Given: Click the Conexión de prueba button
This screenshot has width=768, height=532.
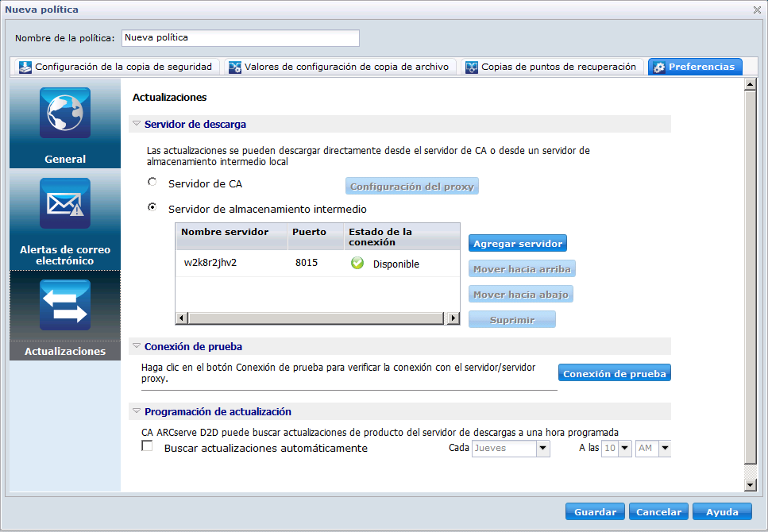Looking at the screenshot, I should (614, 372).
